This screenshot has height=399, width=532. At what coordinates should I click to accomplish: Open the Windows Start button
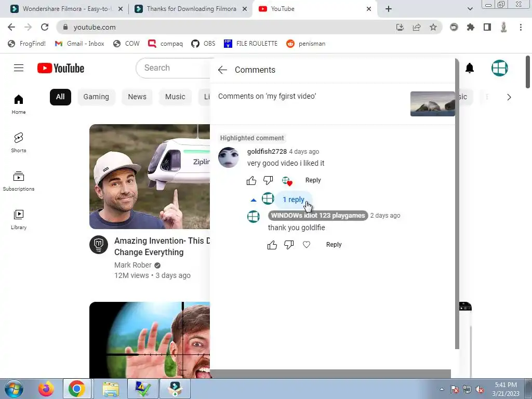pos(14,389)
